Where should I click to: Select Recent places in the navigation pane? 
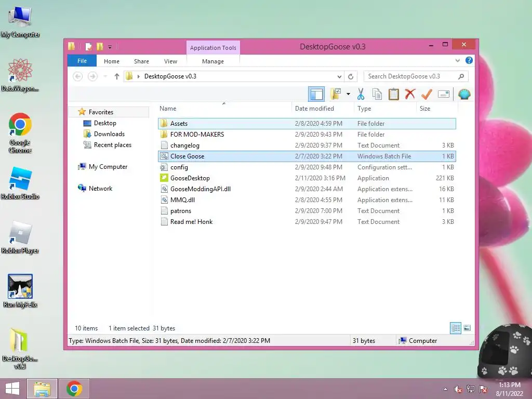pyautogui.click(x=113, y=145)
